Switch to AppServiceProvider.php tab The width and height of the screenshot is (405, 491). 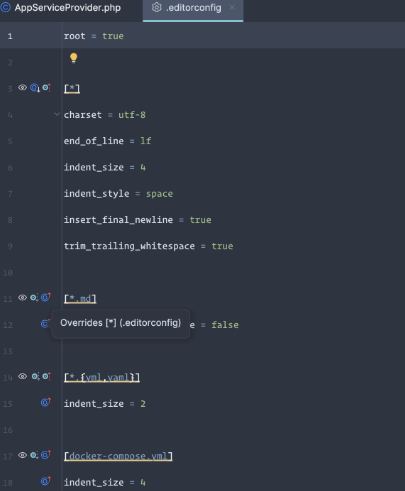pyautogui.click(x=68, y=8)
